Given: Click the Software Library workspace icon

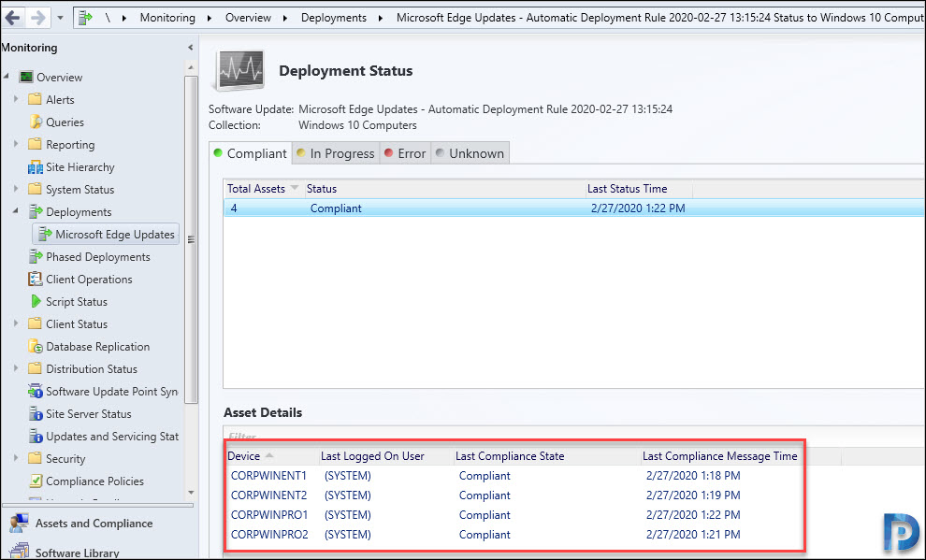Looking at the screenshot, I should pos(19,552).
